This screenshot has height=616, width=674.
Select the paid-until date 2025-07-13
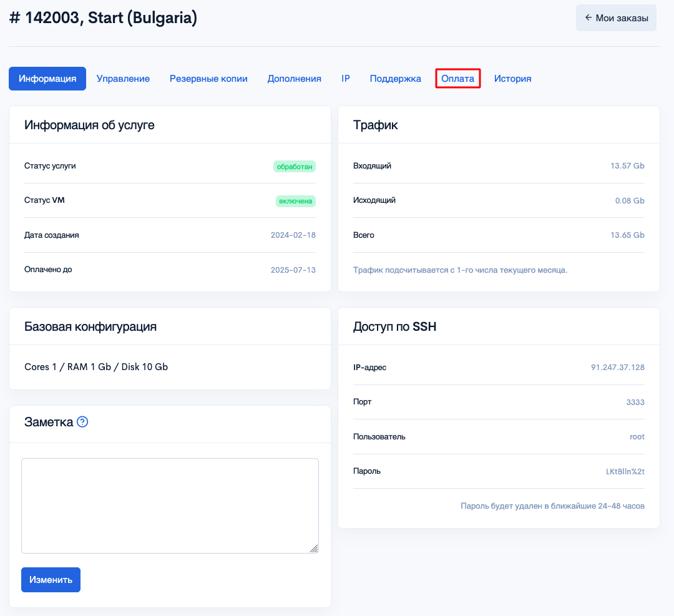(293, 270)
